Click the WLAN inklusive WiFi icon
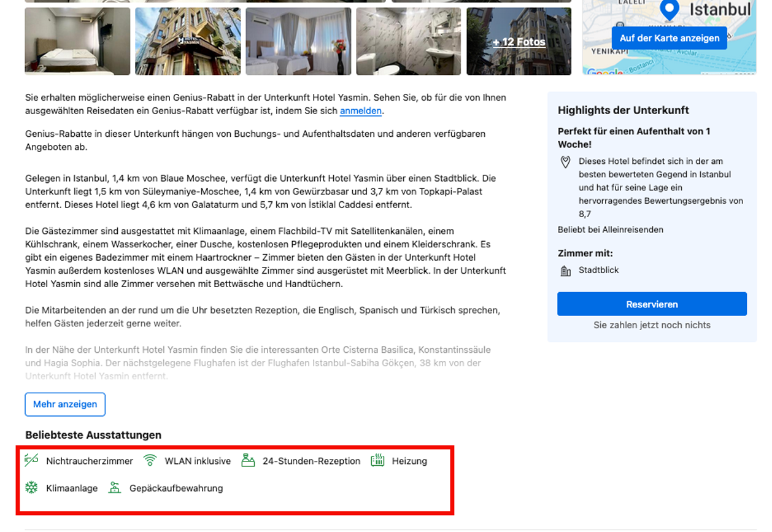This screenshot has height=532, width=772. pyautogui.click(x=150, y=460)
